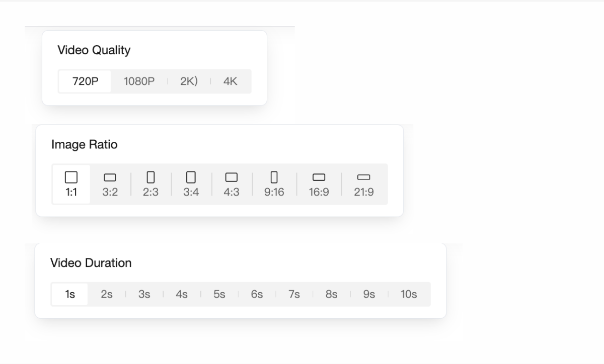Choose the 4:3 landscape ratio icon
The height and width of the screenshot is (364, 604).
coord(231,177)
